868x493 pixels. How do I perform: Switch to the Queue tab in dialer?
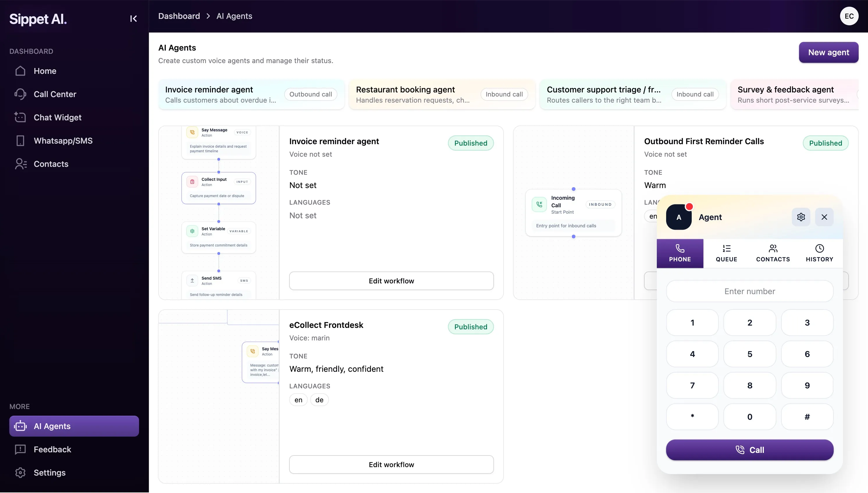coord(726,253)
